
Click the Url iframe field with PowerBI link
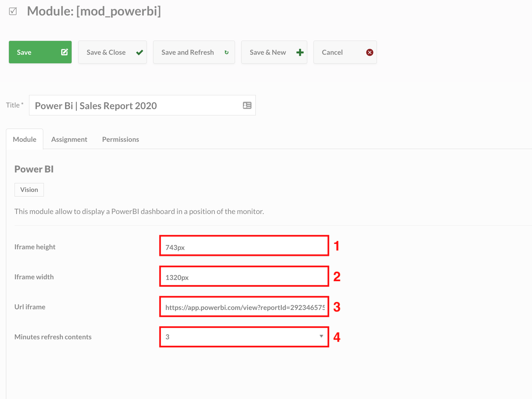(x=244, y=307)
